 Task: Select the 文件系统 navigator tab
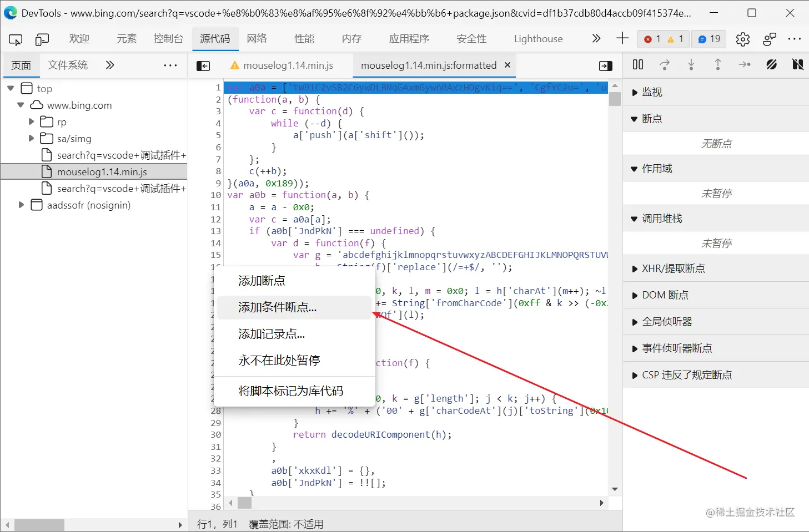click(68, 65)
